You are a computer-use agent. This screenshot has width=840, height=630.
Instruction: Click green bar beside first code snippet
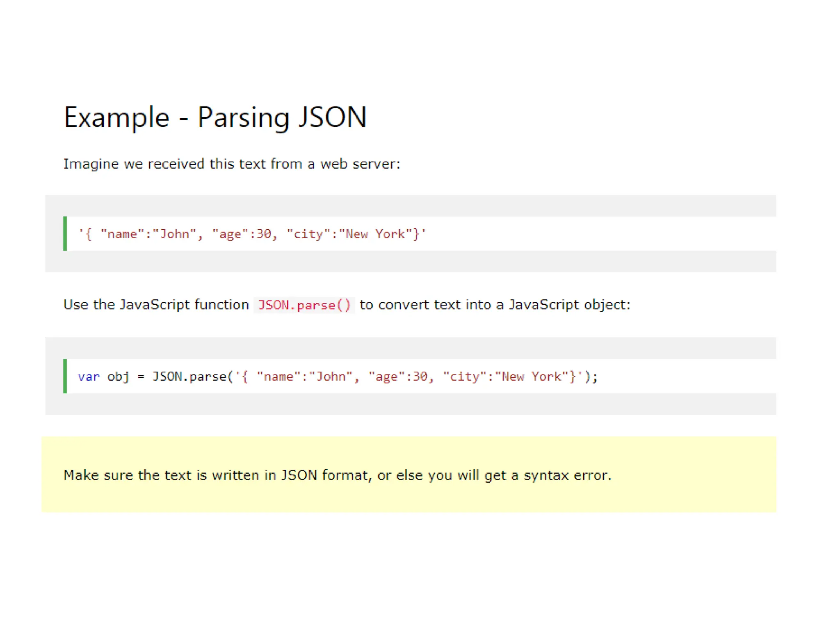pos(65,233)
